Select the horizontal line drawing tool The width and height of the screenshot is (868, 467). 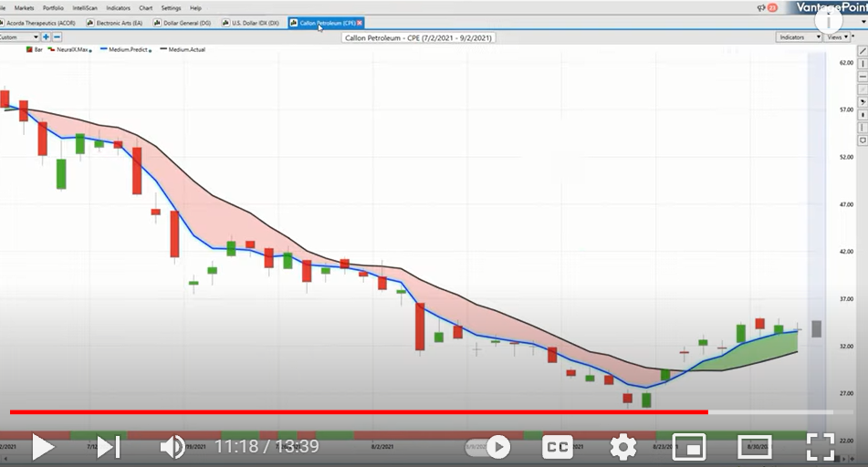click(863, 76)
